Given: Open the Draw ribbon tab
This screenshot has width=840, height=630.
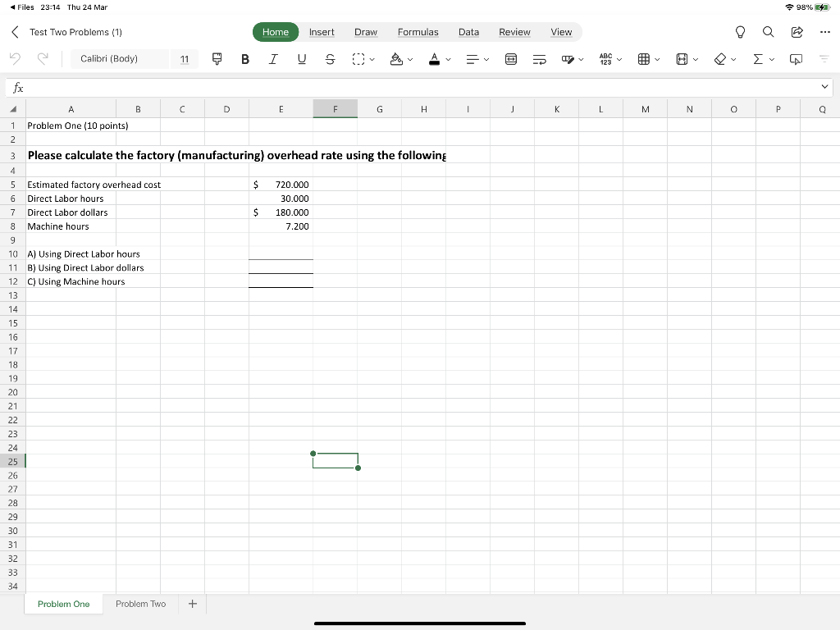Looking at the screenshot, I should [x=366, y=32].
